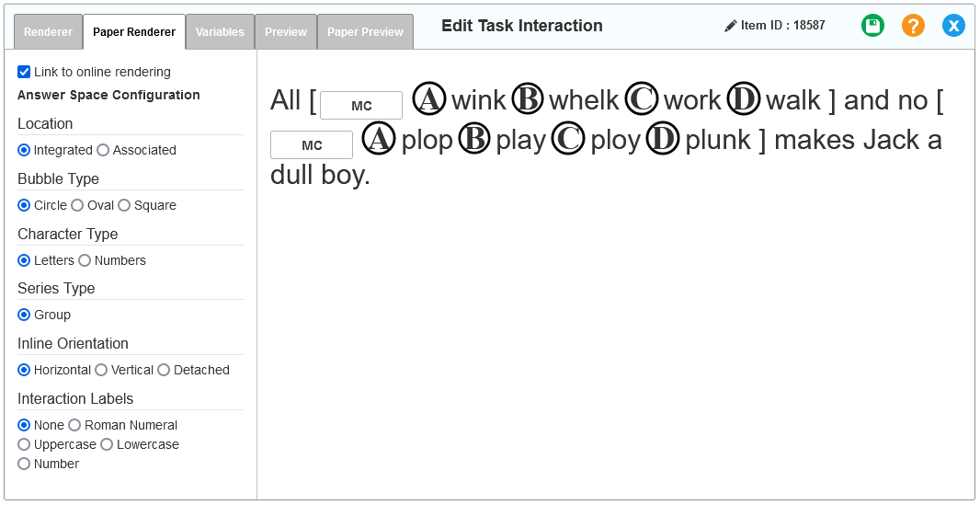Click bubble B next to play

coord(474,140)
